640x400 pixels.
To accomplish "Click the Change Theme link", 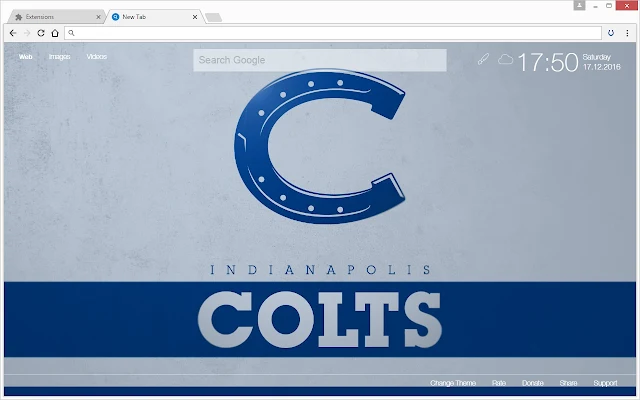I will pyautogui.click(x=453, y=383).
